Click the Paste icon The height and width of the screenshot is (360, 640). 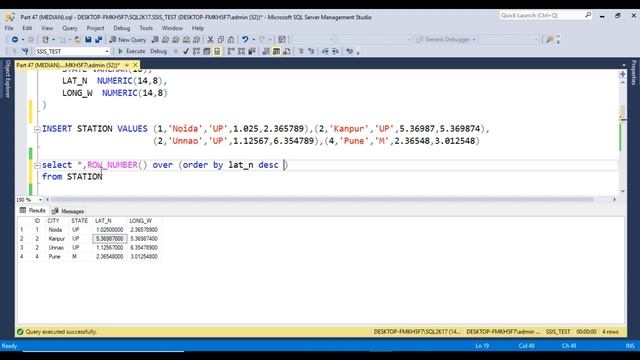click(231, 40)
